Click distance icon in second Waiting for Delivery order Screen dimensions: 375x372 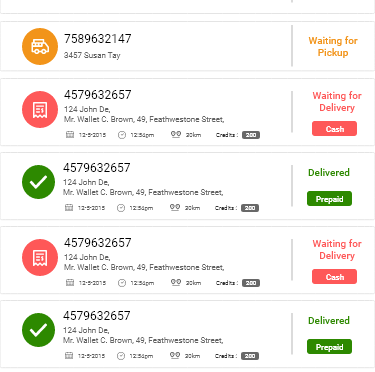[176, 282]
